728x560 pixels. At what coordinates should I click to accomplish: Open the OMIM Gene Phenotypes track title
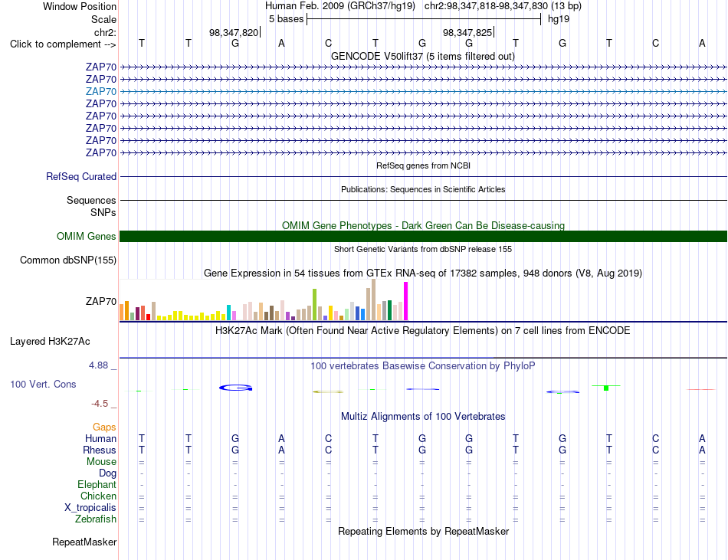(424, 225)
